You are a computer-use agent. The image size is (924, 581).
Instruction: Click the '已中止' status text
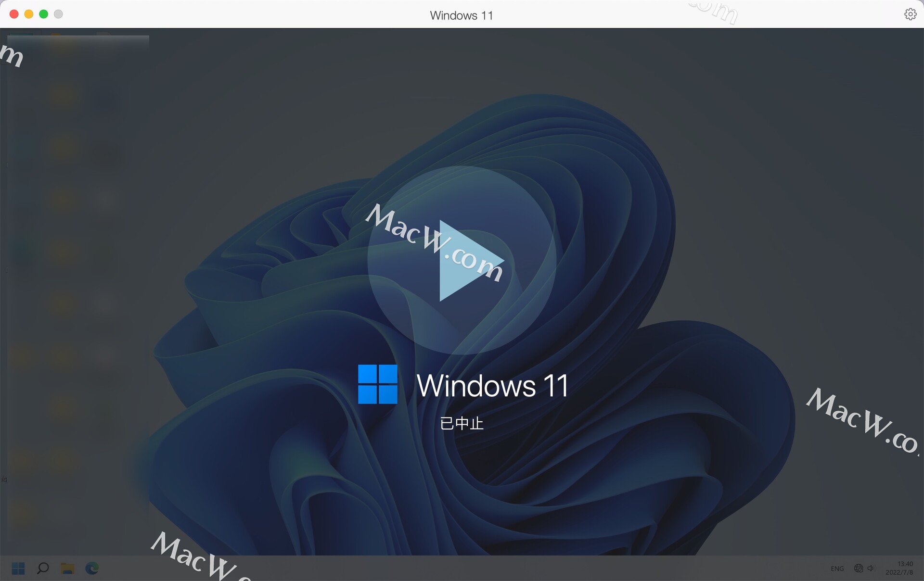(462, 423)
